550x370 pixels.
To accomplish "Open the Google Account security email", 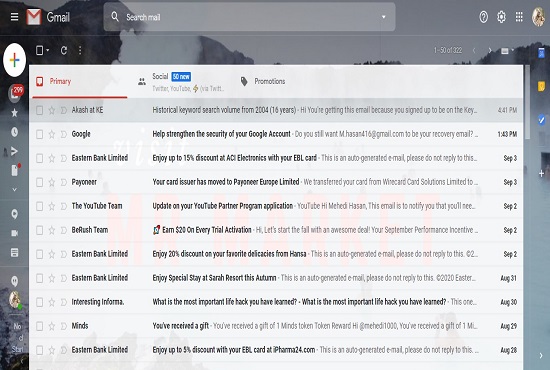I will coord(276,134).
